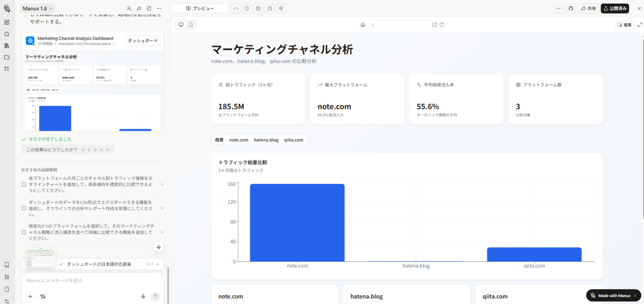Screen dimensions: 644x304
Task: Open the more options menu next to GitHub
Action: point(558,8)
